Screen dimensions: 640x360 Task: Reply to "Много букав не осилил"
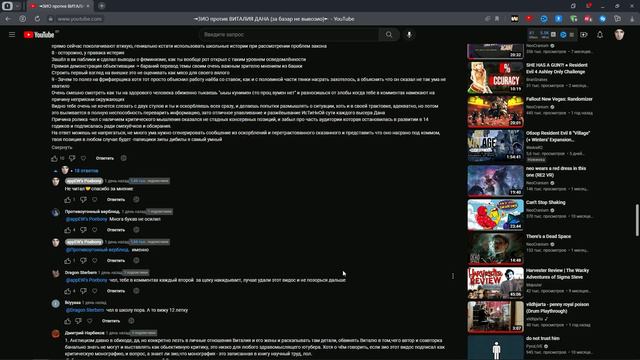(x=116, y=230)
